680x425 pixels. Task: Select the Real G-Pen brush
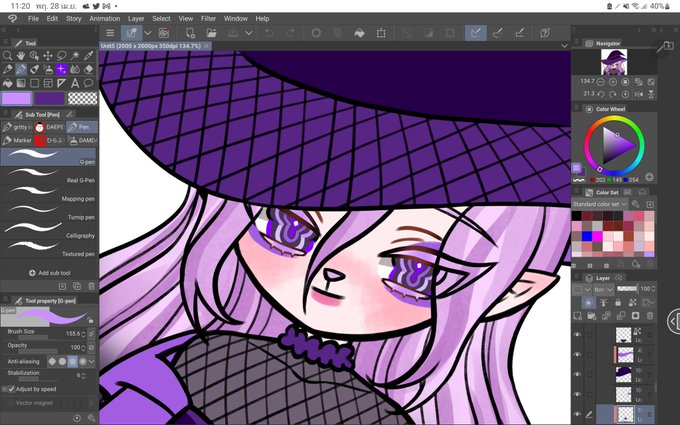(48, 175)
